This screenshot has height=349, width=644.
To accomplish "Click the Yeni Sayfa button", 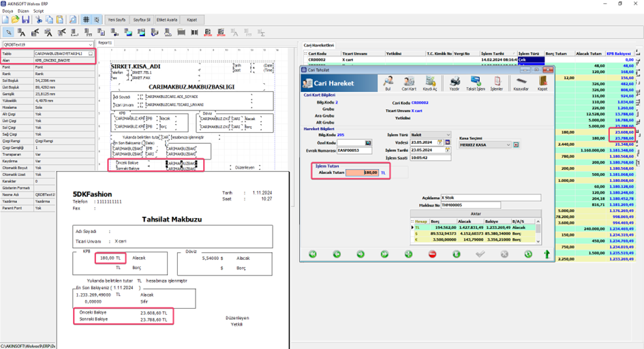I will pyautogui.click(x=117, y=20).
